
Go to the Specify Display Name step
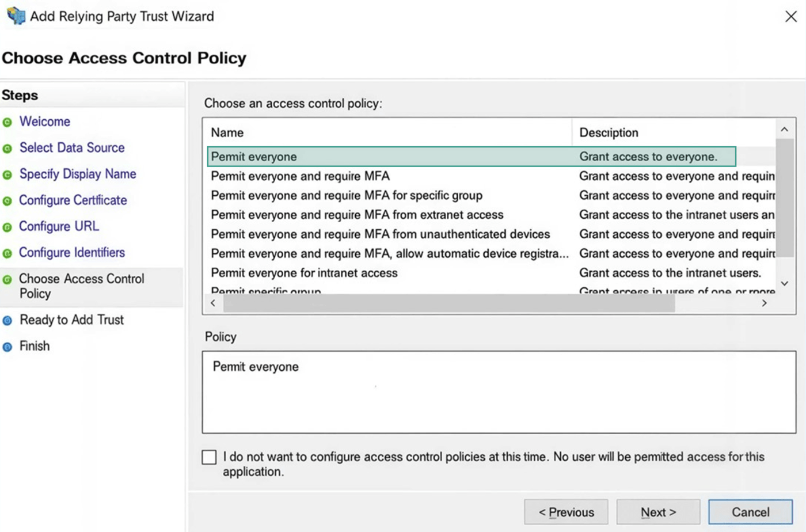(x=78, y=174)
